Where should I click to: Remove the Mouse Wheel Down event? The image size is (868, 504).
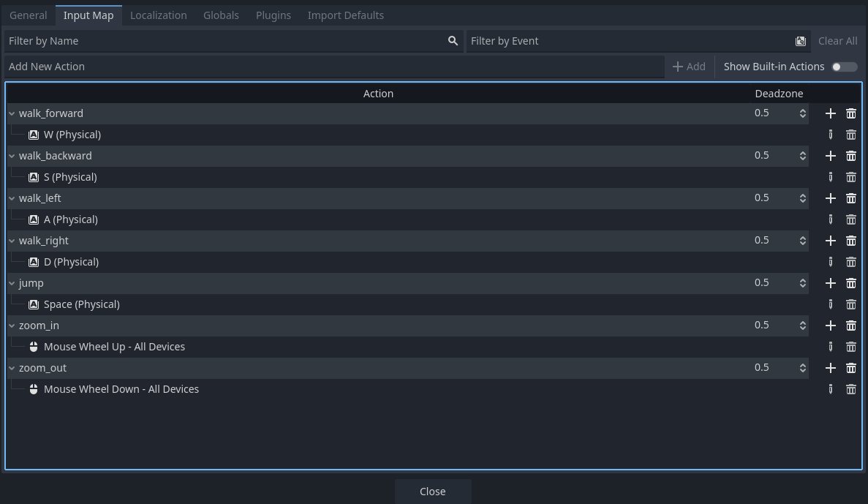coord(851,389)
